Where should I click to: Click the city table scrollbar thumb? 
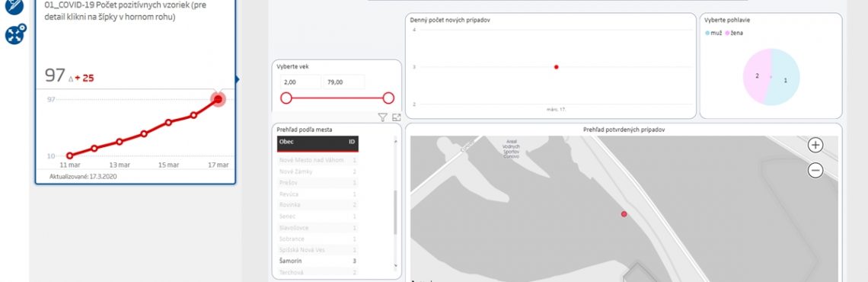[395, 212]
